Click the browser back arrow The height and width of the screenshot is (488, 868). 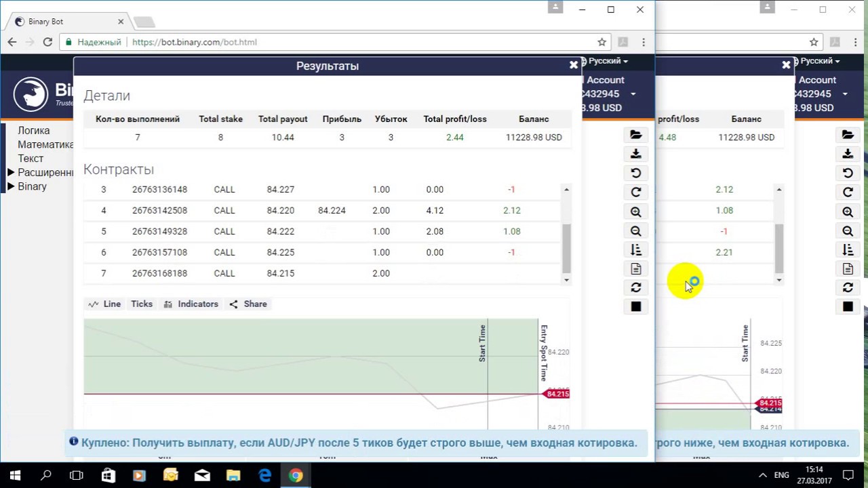[x=12, y=42]
